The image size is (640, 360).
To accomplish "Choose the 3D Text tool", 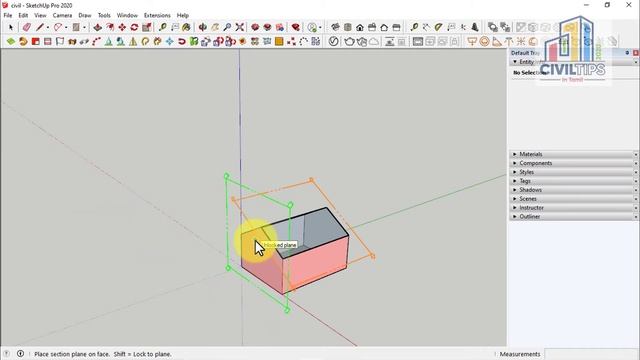I will (475, 27).
